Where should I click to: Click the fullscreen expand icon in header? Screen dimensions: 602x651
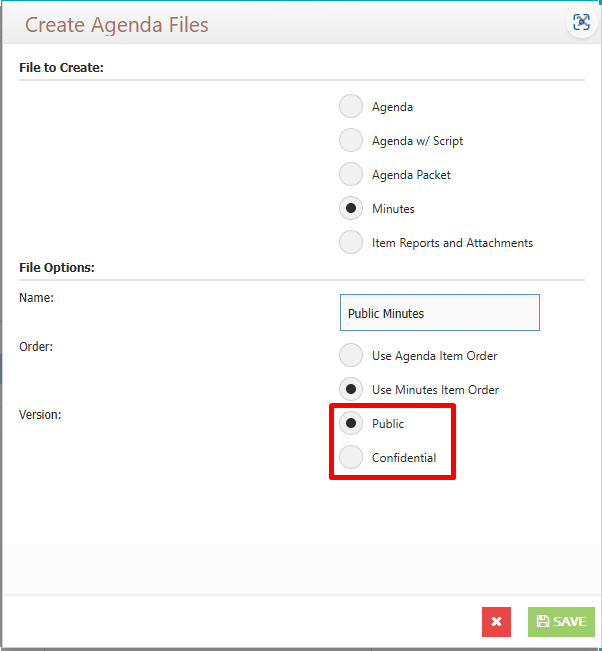[581, 22]
